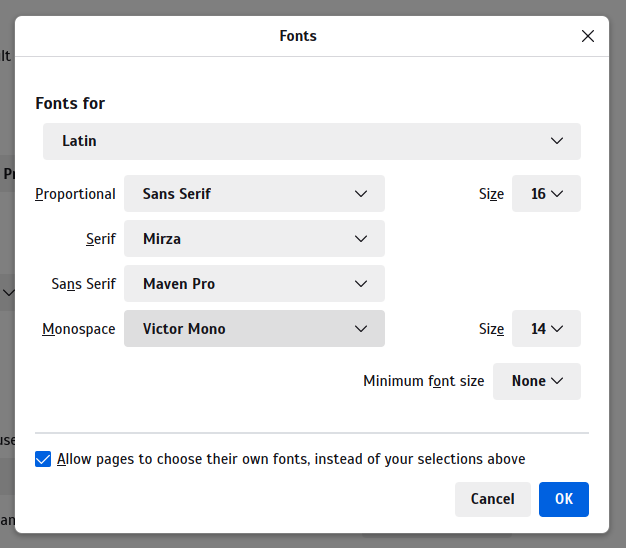The image size is (626, 548).
Task: Click the Minimum font size label
Action: [423, 381]
